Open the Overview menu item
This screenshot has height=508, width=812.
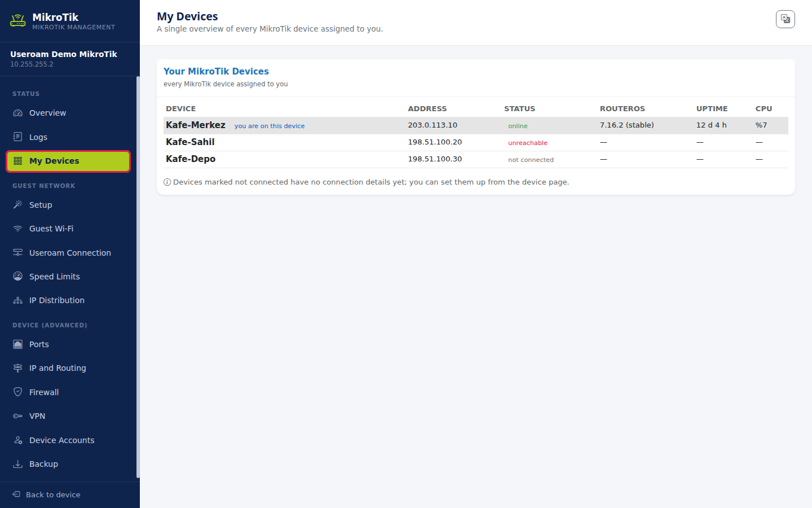(x=68, y=113)
